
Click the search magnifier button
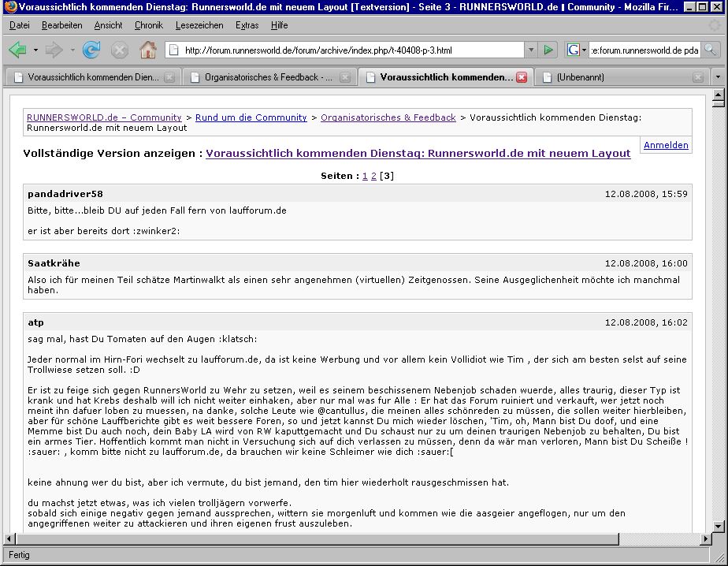[710, 50]
